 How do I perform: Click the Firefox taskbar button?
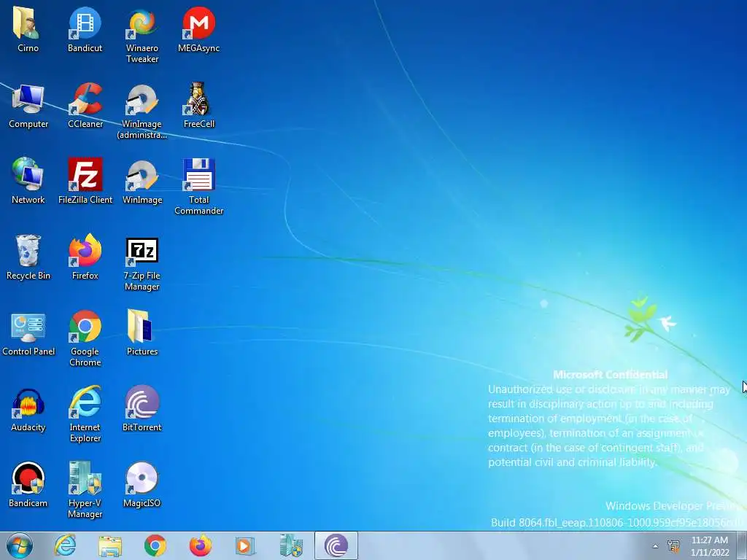201,545
